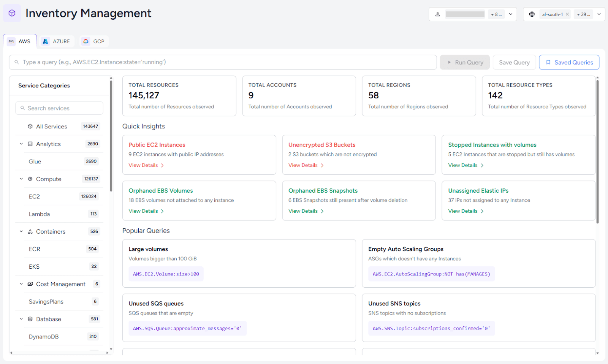Click the Analytics category icon
This screenshot has height=364, width=608.
click(30, 144)
